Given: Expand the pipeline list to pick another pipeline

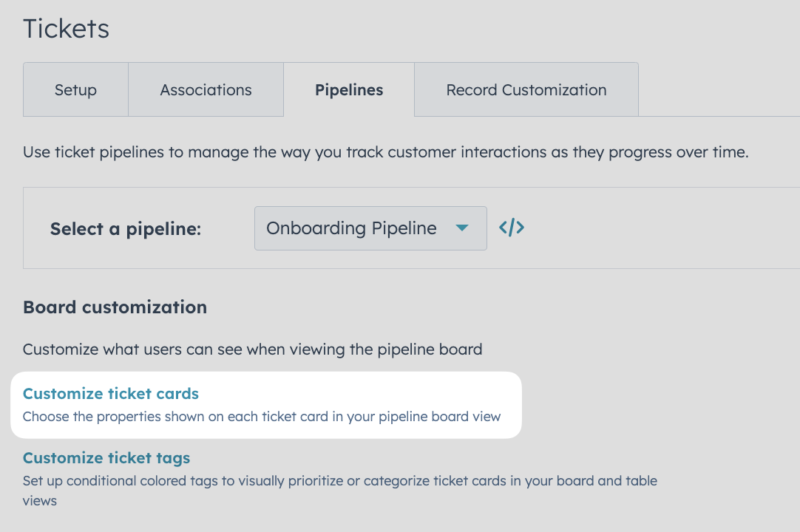Looking at the screenshot, I should pos(370,228).
